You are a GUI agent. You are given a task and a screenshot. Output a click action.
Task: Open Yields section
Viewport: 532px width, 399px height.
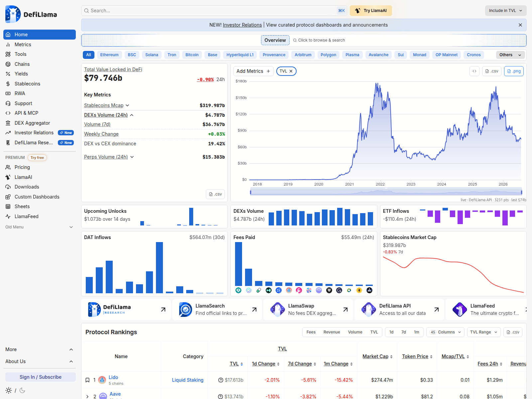pos(40,74)
